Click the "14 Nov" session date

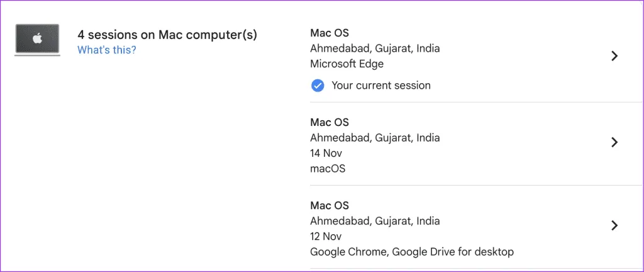327,153
